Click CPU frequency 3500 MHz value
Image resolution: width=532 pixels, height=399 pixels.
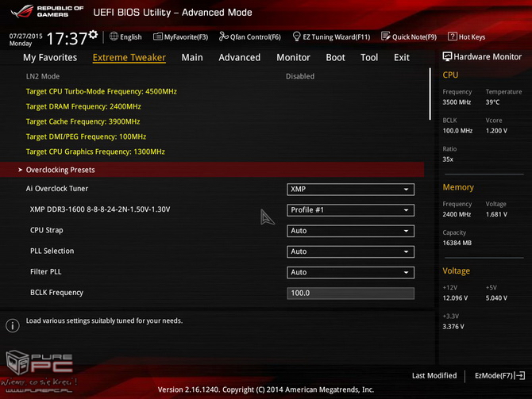click(x=457, y=102)
